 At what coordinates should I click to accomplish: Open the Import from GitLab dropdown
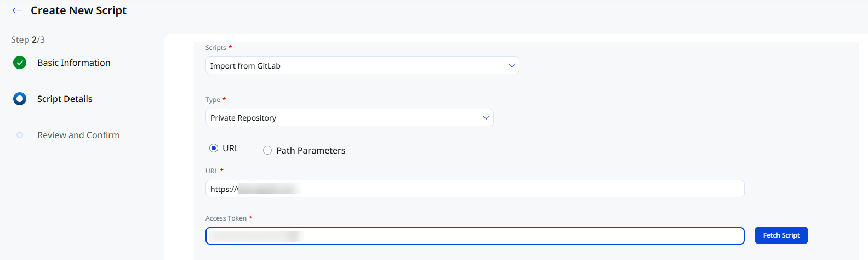(x=362, y=65)
